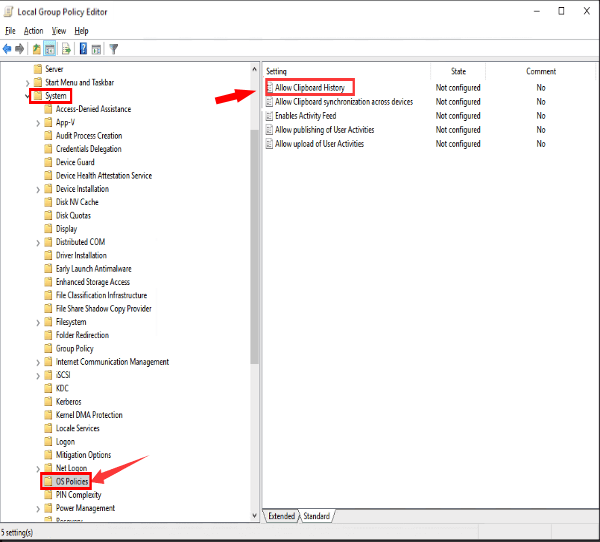The width and height of the screenshot is (600, 542).
Task: Select Allow publishing of User Activities
Action: pos(324,130)
